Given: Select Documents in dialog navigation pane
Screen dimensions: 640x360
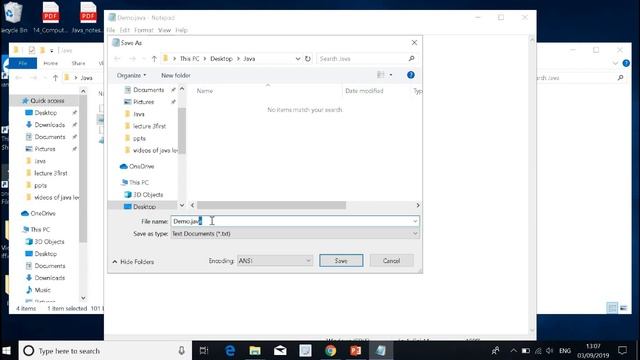Looking at the screenshot, I should [x=148, y=90].
